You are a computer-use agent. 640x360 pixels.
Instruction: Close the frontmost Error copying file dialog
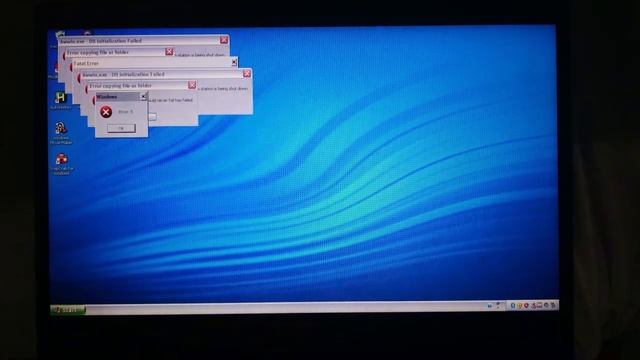(192, 85)
